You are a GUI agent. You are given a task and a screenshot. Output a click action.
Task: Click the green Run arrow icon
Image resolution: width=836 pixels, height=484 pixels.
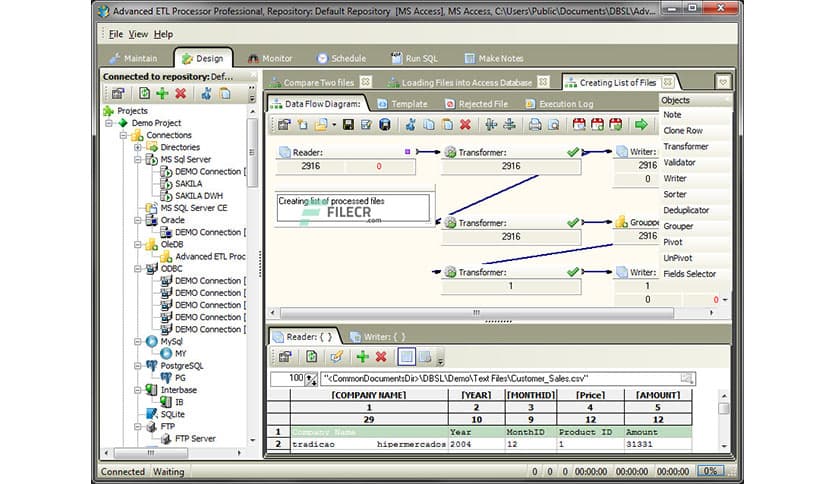pyautogui.click(x=641, y=125)
